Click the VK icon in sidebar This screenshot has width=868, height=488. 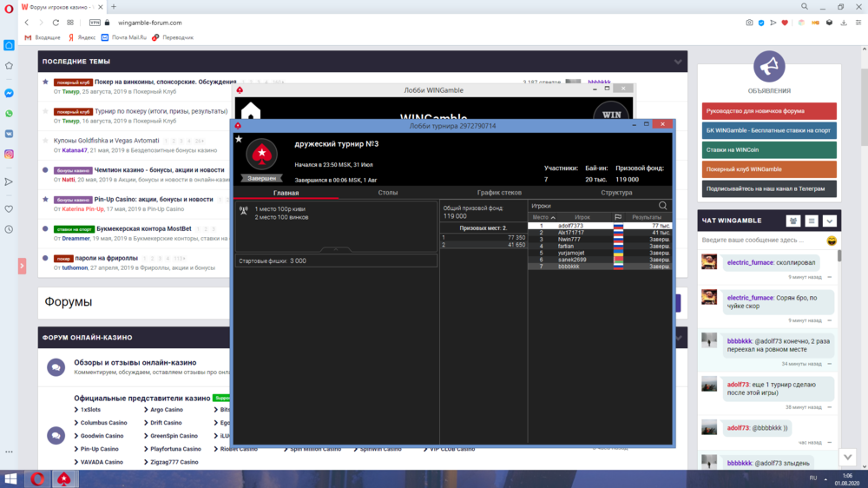coord(9,134)
